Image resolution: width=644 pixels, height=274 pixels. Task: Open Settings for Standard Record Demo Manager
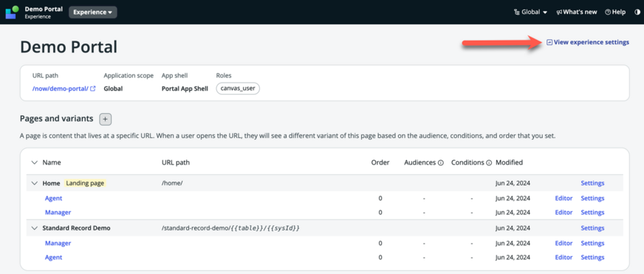pyautogui.click(x=592, y=243)
